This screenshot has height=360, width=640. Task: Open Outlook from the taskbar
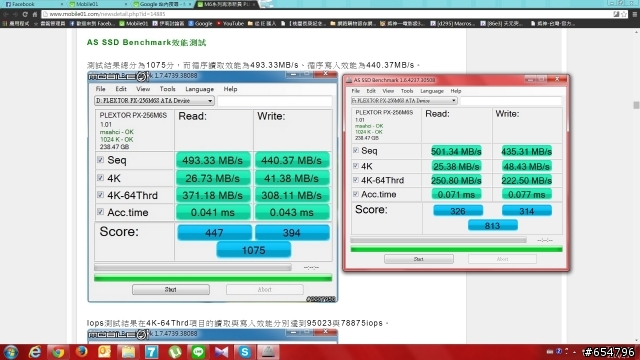point(104,352)
